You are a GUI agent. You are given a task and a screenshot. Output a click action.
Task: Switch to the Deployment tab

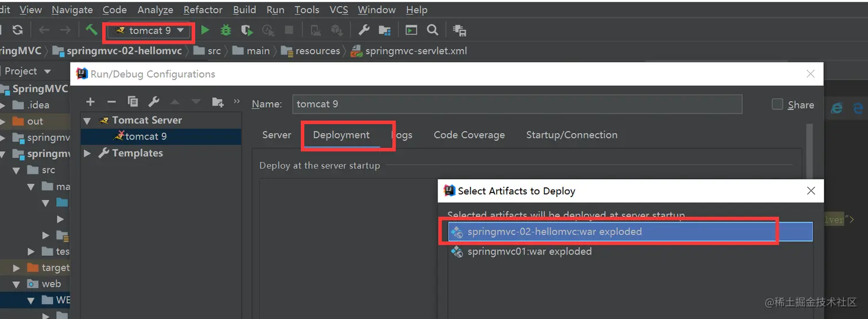pyautogui.click(x=341, y=135)
